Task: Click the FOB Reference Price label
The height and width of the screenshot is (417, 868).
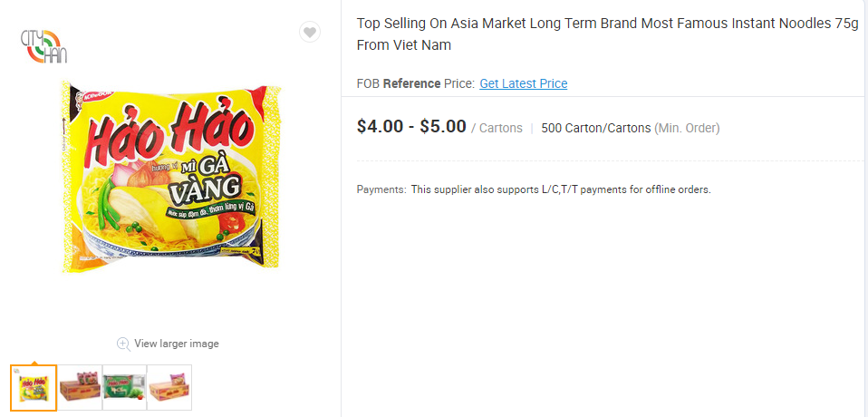Action: 416,83
